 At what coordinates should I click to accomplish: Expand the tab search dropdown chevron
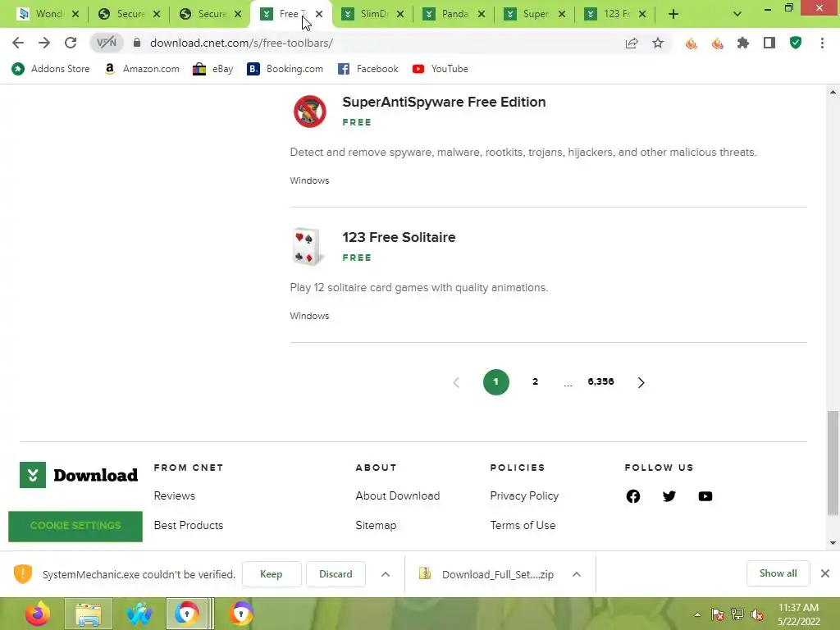click(737, 14)
